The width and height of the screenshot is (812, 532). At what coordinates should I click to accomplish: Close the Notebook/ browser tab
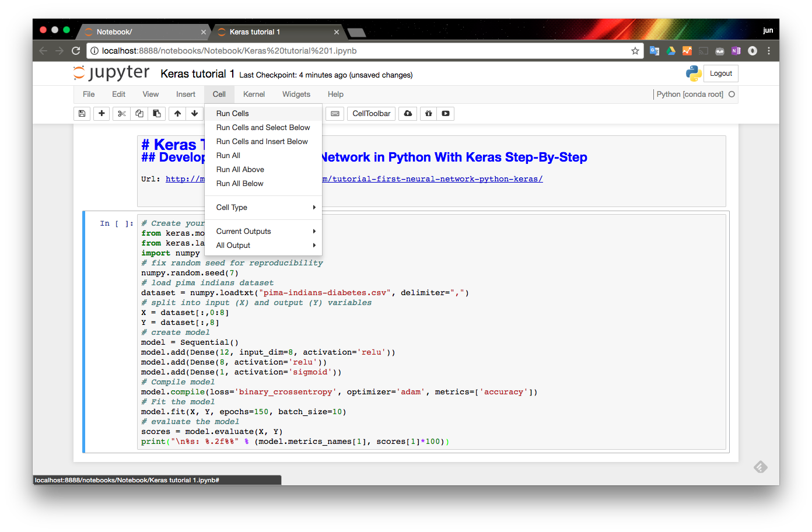tap(204, 32)
